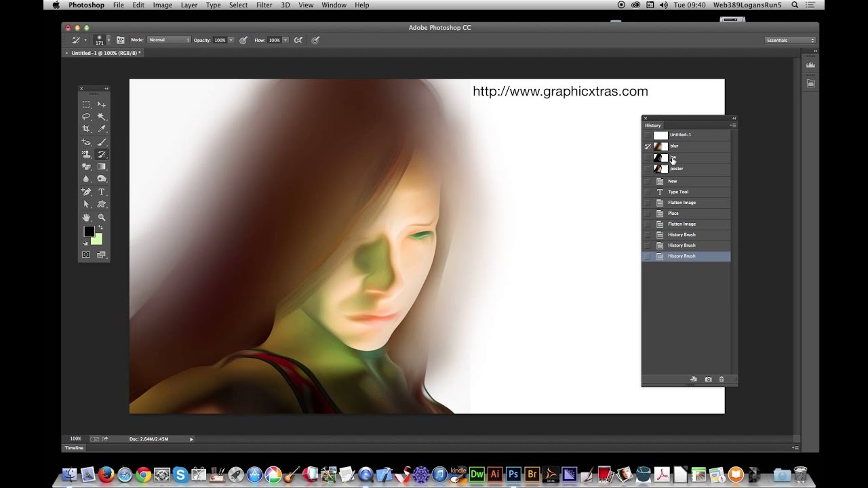
Task: Select the History panel tab
Action: pyautogui.click(x=652, y=125)
